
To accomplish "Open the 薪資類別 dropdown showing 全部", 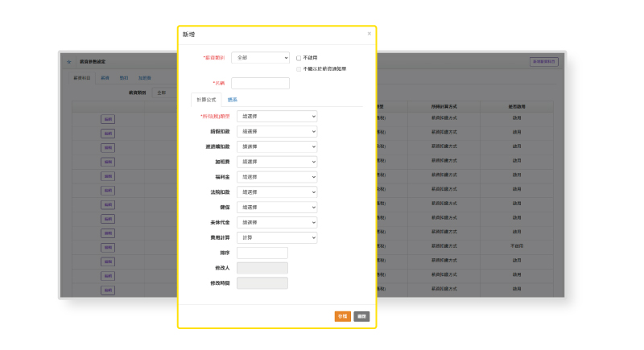I will (260, 58).
